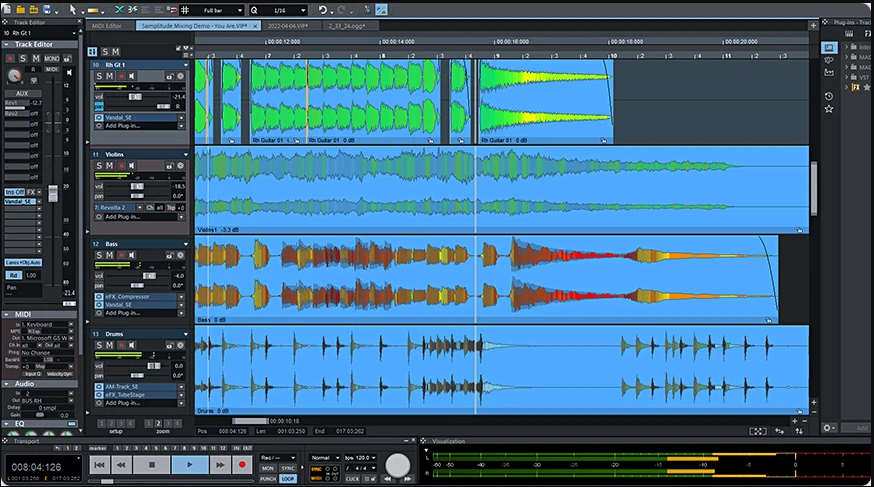Click the red Record button in transport
874x487 pixels.
tap(242, 465)
